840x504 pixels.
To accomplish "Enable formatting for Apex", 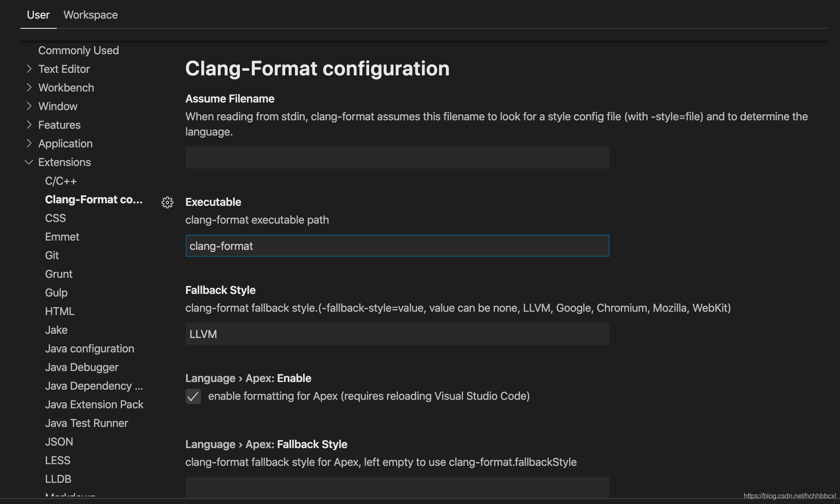I will click(x=193, y=397).
